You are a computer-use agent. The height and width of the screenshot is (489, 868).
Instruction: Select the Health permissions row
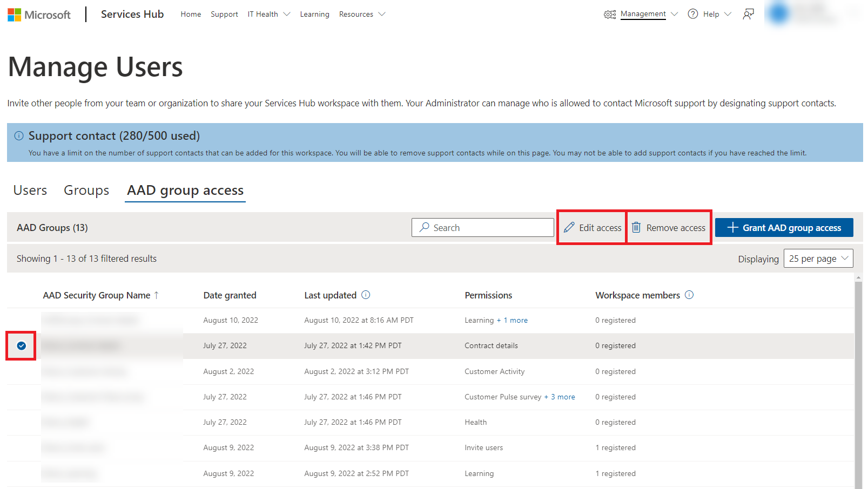(430, 422)
